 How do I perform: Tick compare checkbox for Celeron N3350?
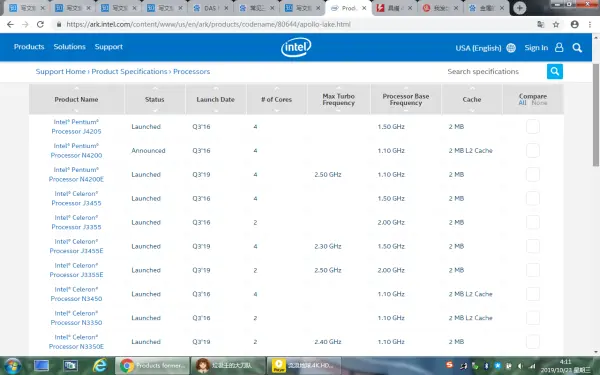[533, 318]
